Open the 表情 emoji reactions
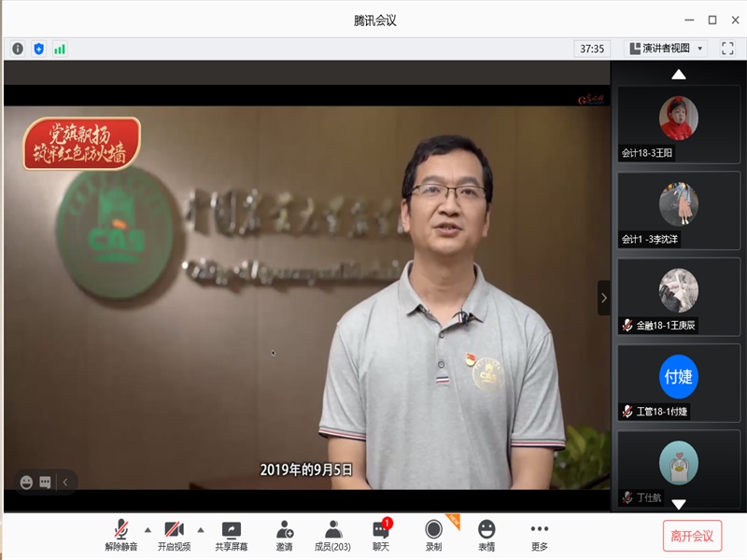 tap(486, 535)
